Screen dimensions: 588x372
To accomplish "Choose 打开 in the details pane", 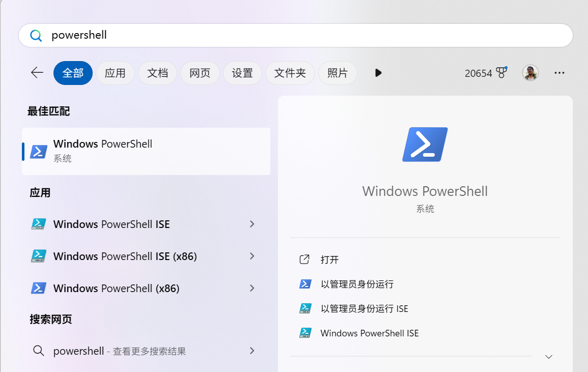I will 329,260.
